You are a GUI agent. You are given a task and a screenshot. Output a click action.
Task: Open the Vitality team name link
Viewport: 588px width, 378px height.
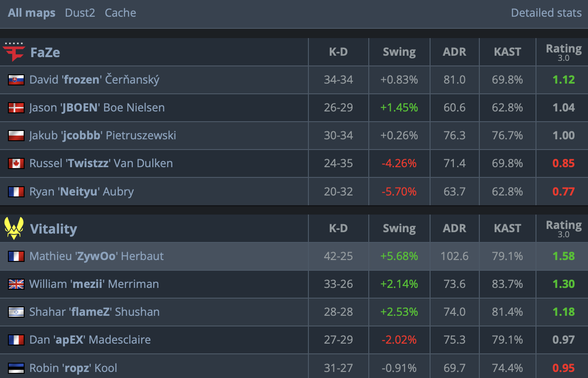click(x=53, y=228)
